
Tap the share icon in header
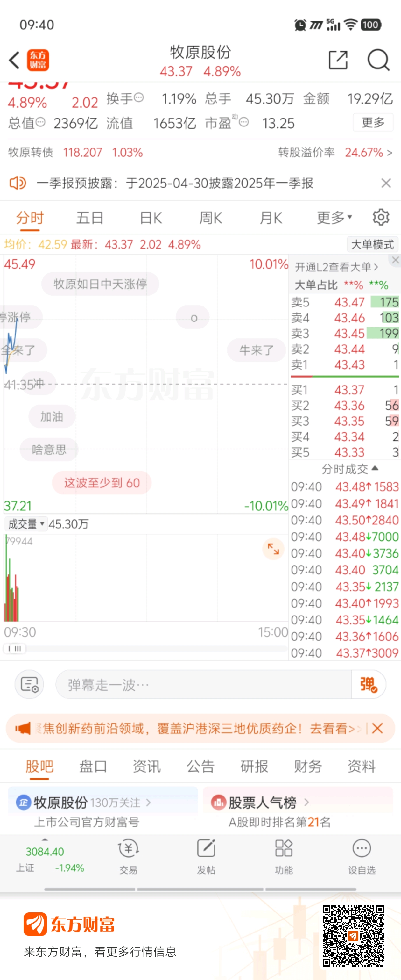click(x=338, y=60)
